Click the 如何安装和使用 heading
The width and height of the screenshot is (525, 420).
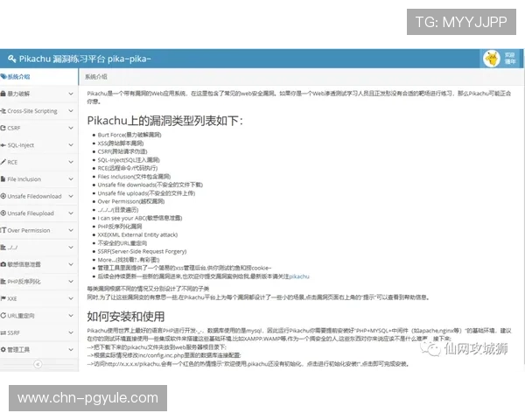tap(125, 317)
